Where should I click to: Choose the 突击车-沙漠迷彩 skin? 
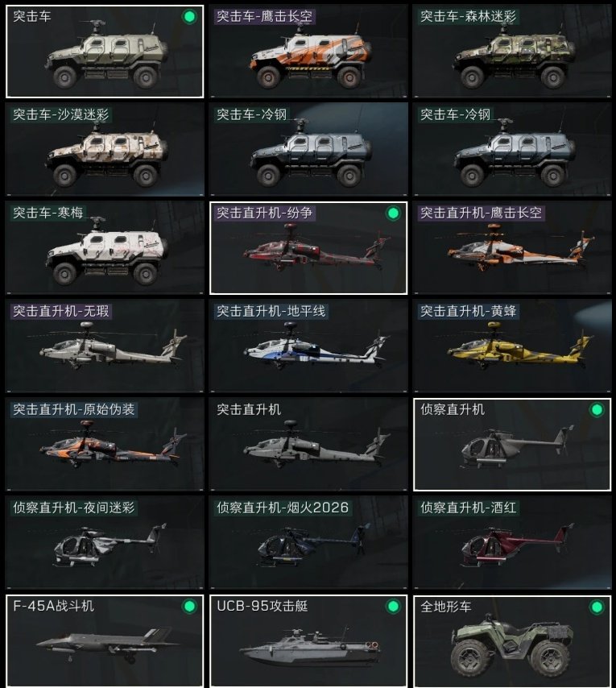105,149
